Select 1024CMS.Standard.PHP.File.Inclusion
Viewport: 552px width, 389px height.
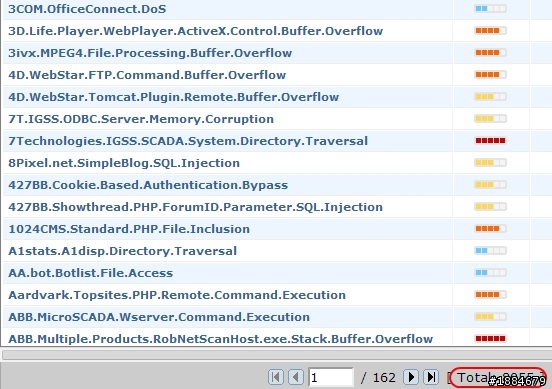pos(129,229)
